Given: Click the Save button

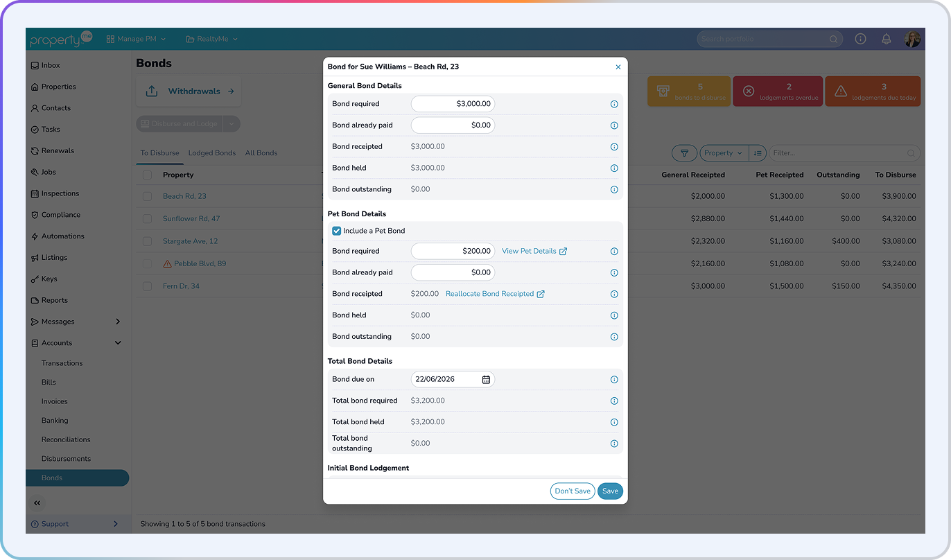Looking at the screenshot, I should (x=610, y=491).
